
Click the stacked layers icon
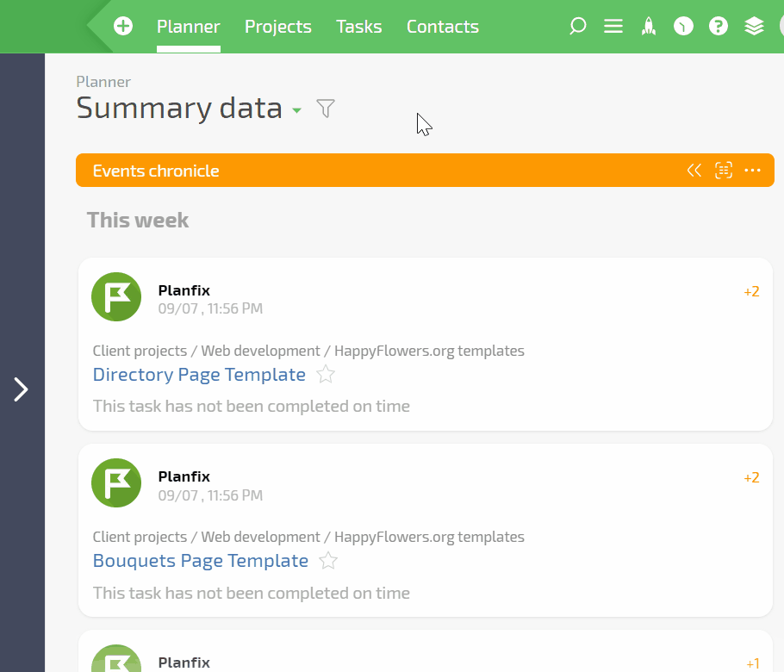(754, 27)
